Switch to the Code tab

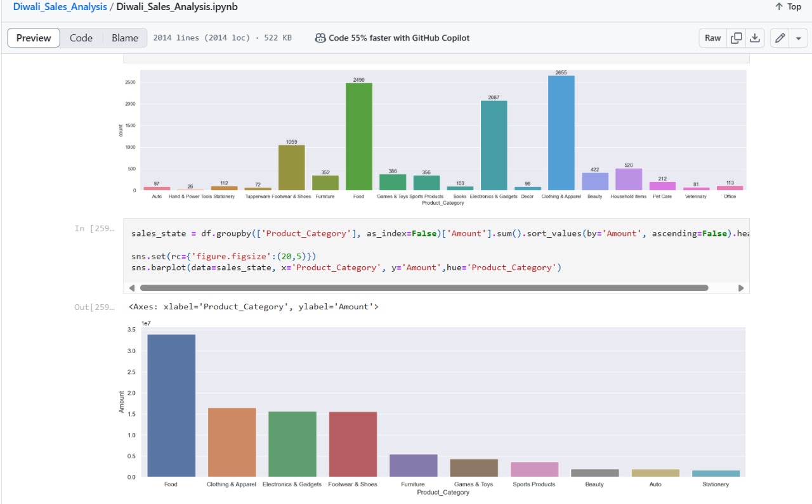pos(81,38)
